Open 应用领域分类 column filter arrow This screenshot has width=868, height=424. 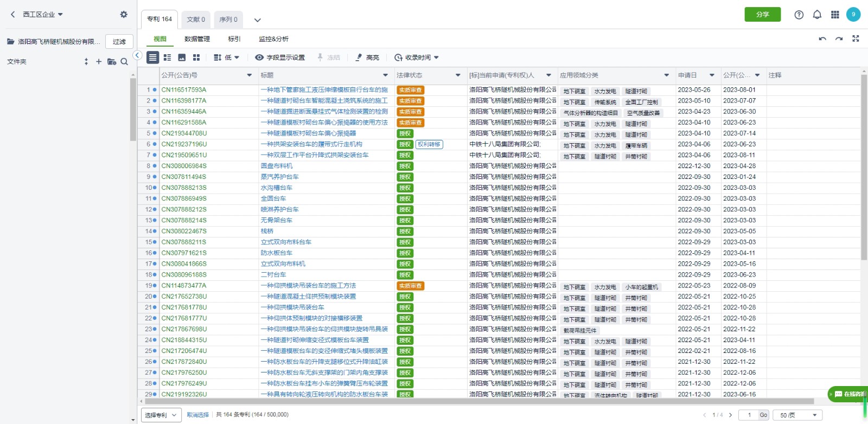click(667, 75)
